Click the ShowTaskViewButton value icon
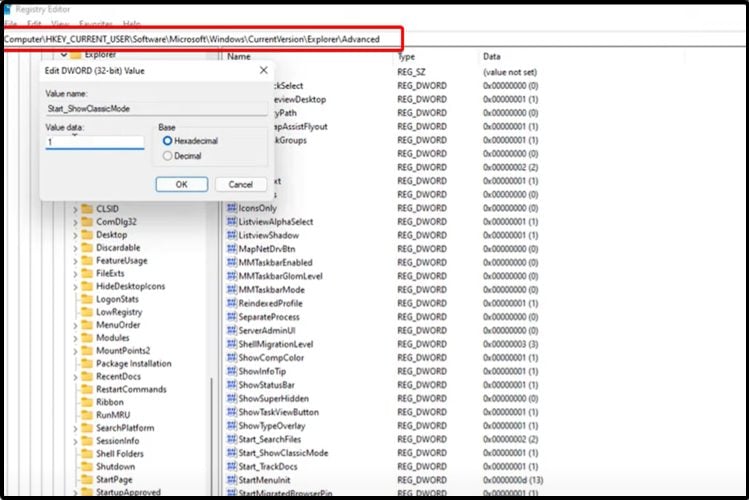This screenshot has width=749, height=500. click(x=232, y=412)
